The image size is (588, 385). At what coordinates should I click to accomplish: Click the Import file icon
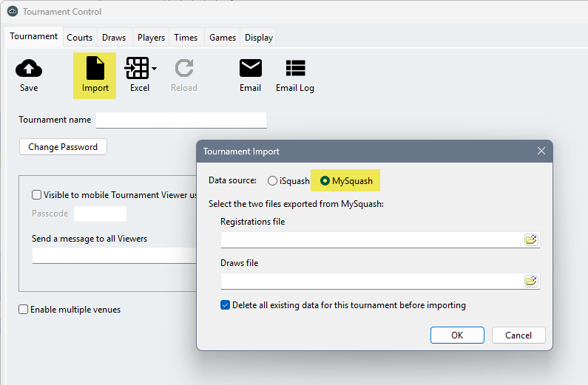[x=95, y=69]
